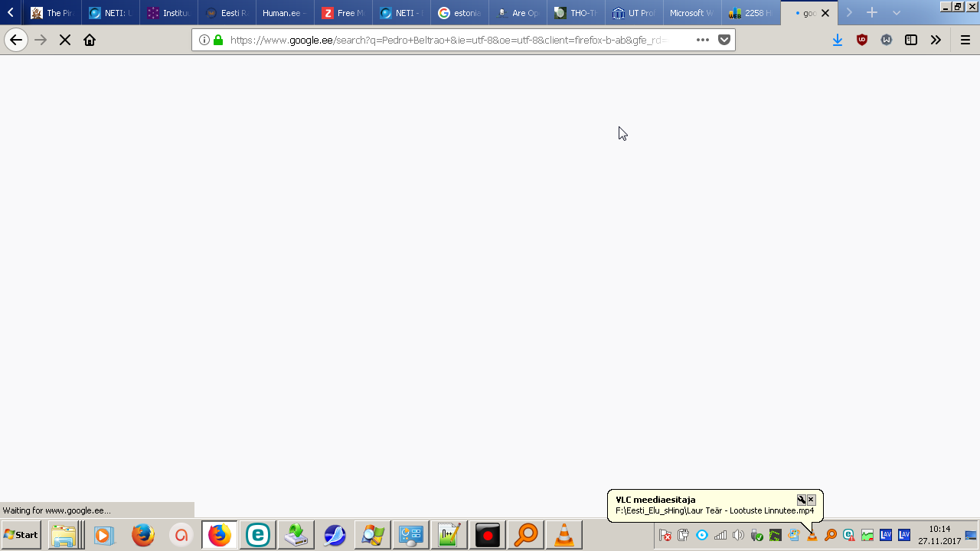Switch to the 'Free M' tab

[x=343, y=13]
